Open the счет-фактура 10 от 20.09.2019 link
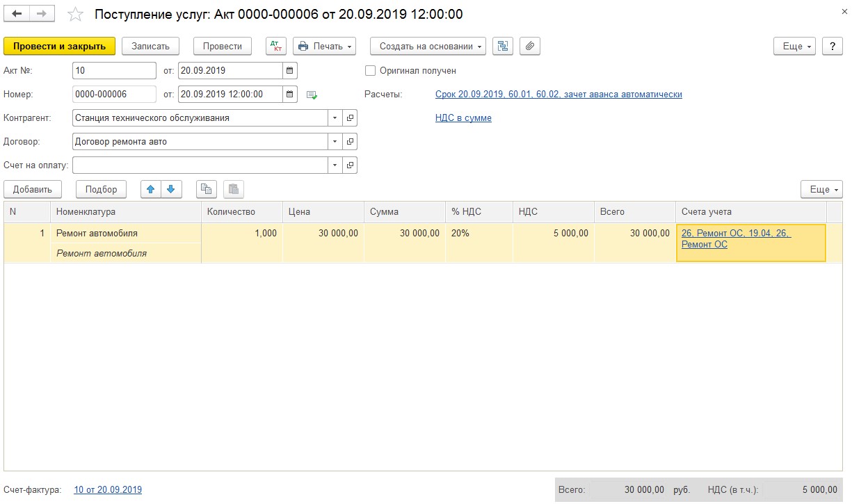852x504 pixels. (x=108, y=490)
